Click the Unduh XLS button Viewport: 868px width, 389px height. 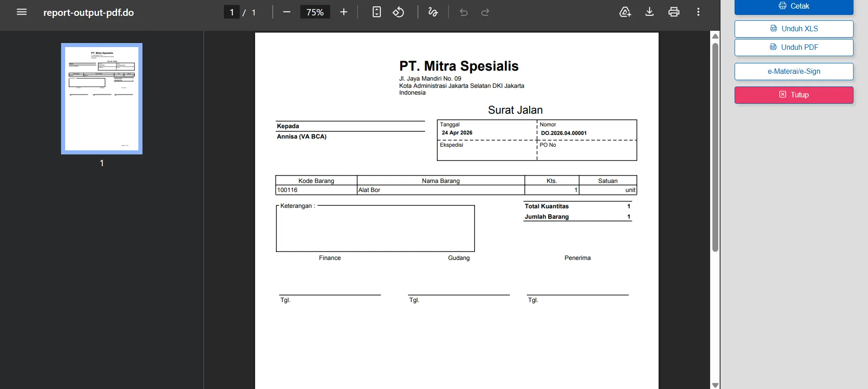[794, 29]
